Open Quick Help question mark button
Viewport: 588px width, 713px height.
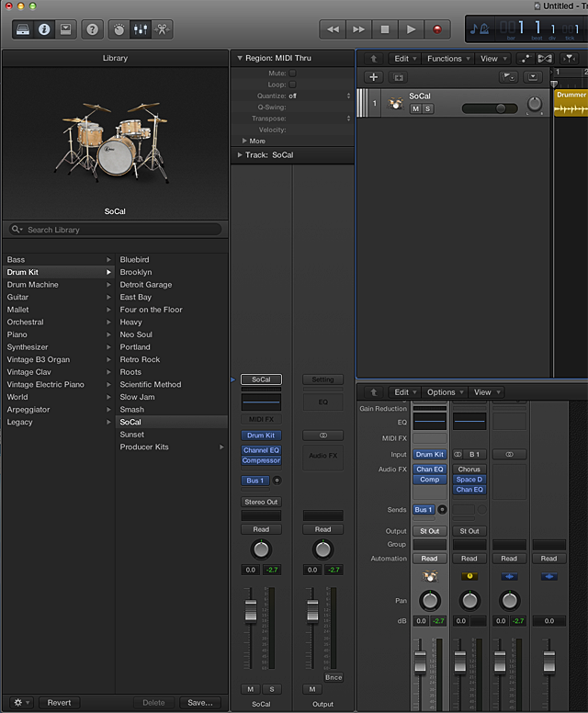click(x=92, y=29)
